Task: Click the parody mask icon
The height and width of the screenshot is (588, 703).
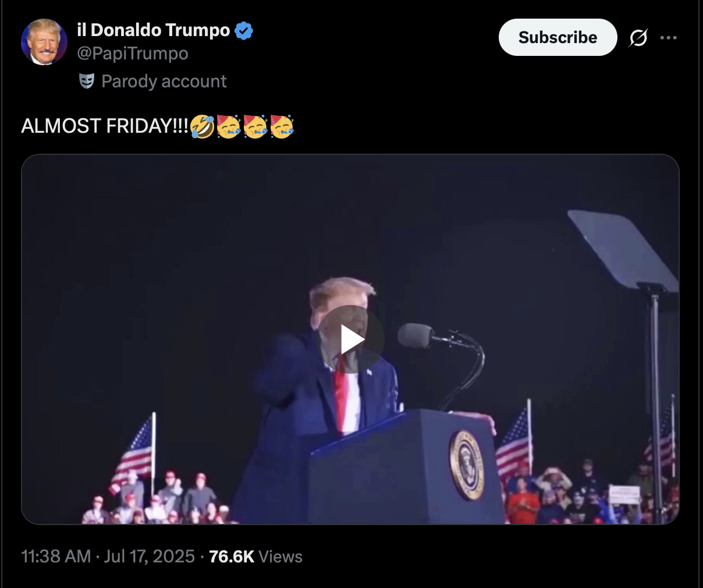Action: pos(87,81)
